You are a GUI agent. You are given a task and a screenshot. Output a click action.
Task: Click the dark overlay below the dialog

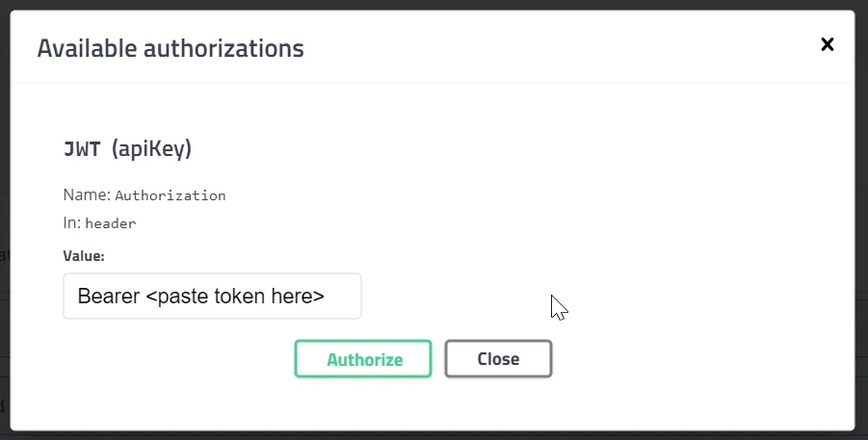click(x=432, y=435)
